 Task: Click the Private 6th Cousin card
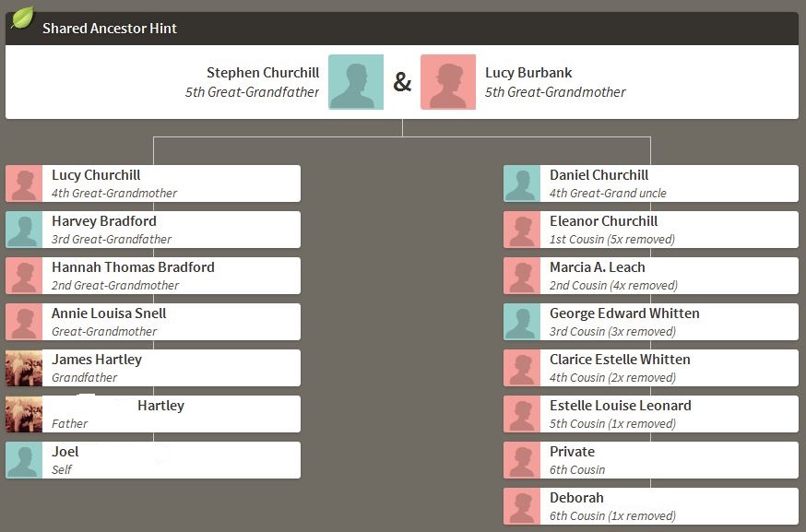pyautogui.click(x=650, y=460)
